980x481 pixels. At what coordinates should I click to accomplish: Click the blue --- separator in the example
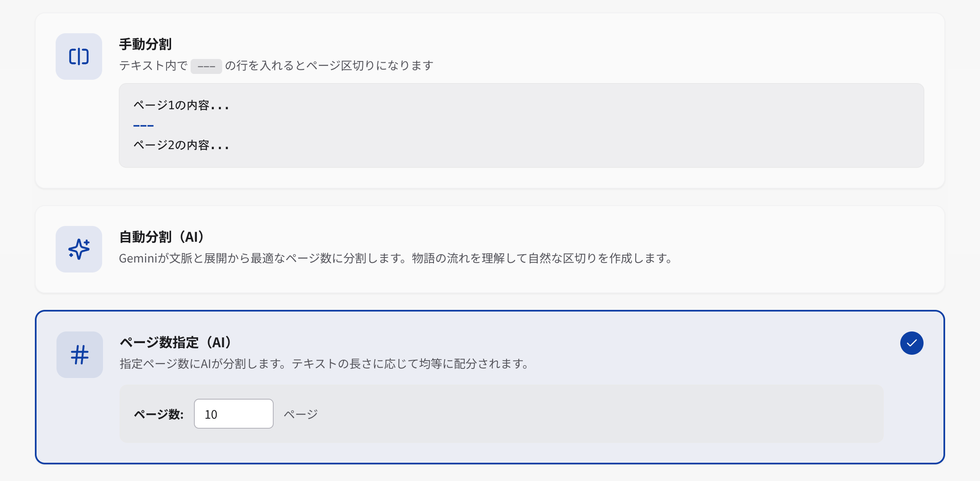pos(144,125)
